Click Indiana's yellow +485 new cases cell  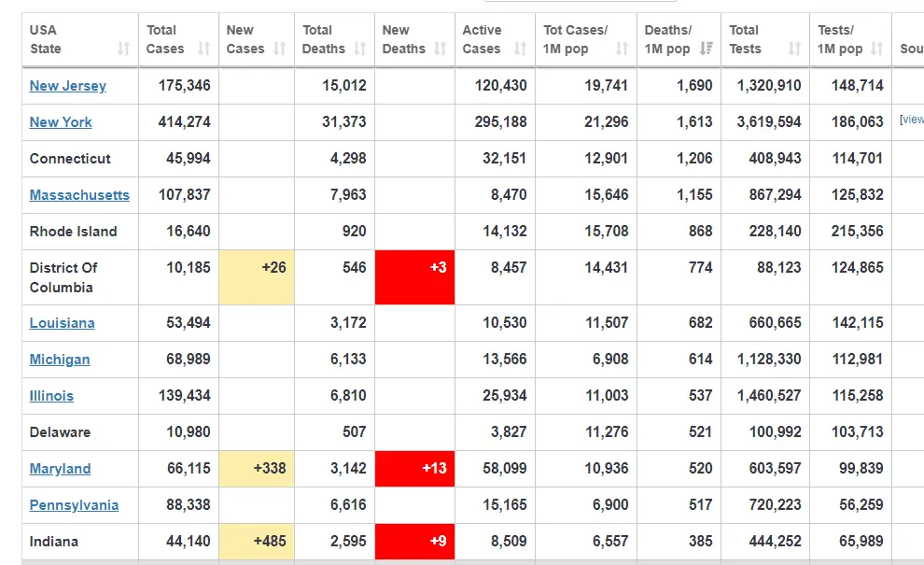coord(257,542)
